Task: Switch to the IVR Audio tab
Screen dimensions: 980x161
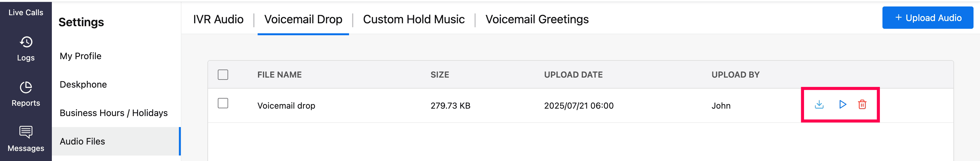Action: (218, 19)
